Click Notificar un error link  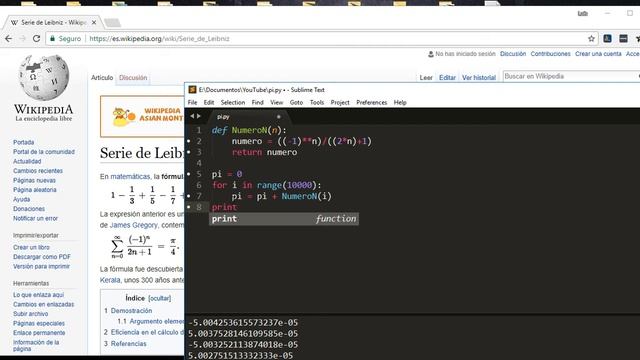(x=36, y=218)
